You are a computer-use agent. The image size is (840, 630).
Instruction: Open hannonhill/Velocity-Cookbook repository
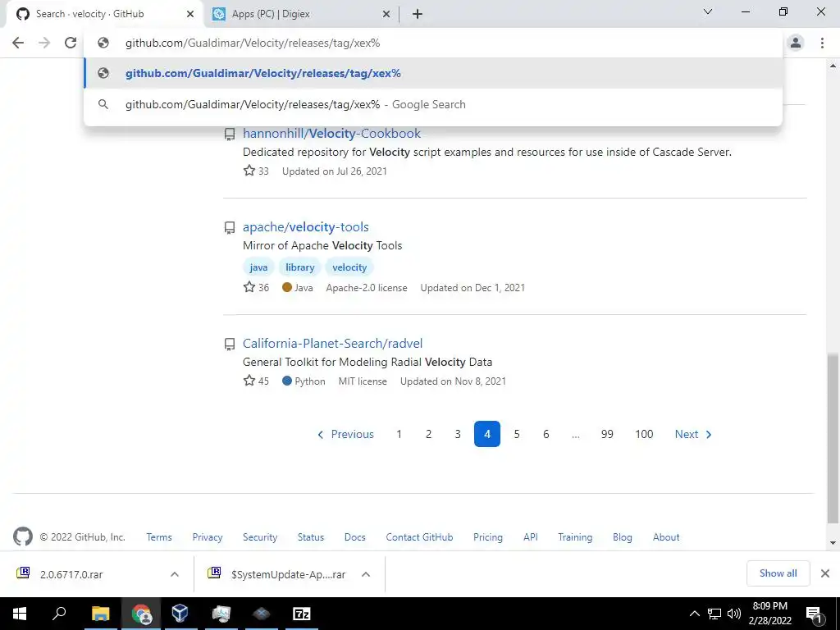pyautogui.click(x=331, y=134)
